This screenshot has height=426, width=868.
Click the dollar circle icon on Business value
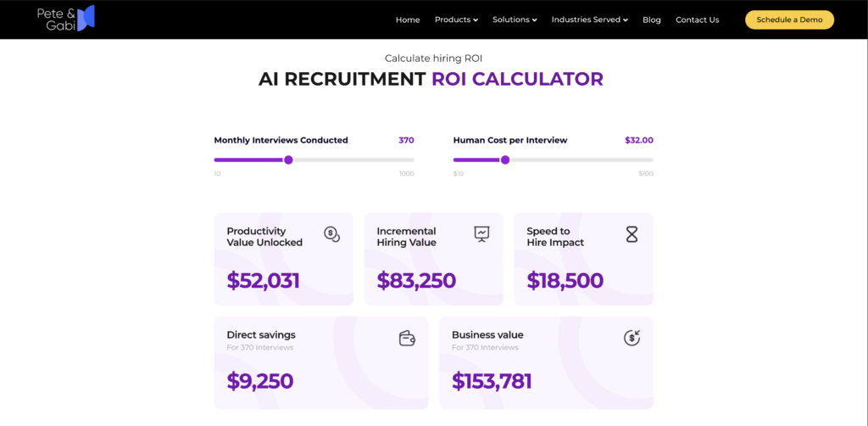[x=632, y=338]
